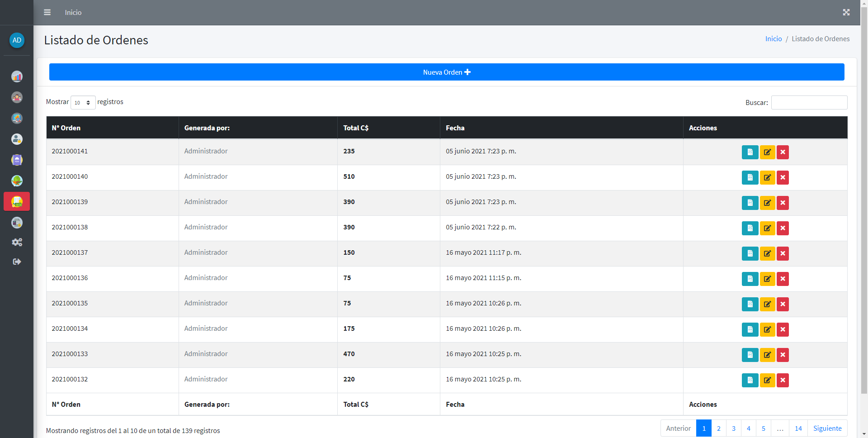Go to next page with Siguiente
Viewport: 868px width, 438px height.
click(827, 428)
